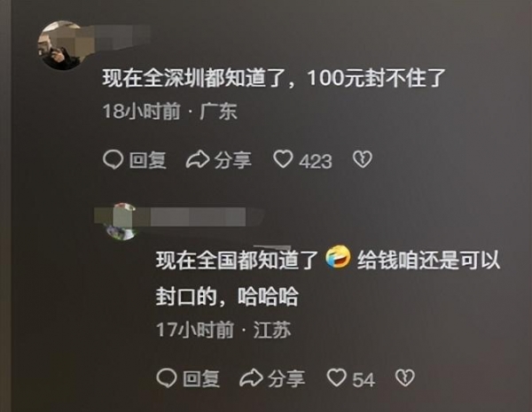Dislike the Jiangsu reply with the broken heart
The height and width of the screenshot is (412, 532).
coord(405,377)
